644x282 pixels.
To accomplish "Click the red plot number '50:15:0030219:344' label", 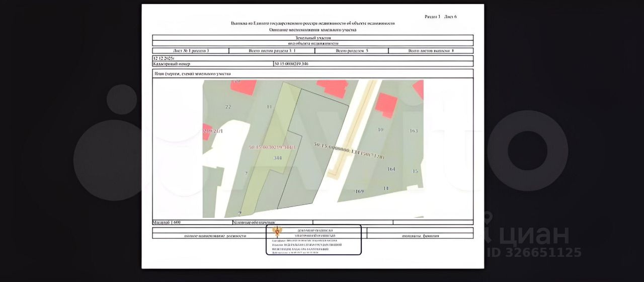I will click(271, 148).
